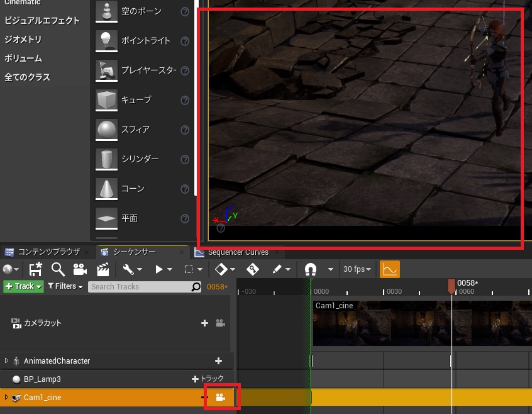Open help for キューブ
The width and height of the screenshot is (532, 414).
[x=185, y=100]
